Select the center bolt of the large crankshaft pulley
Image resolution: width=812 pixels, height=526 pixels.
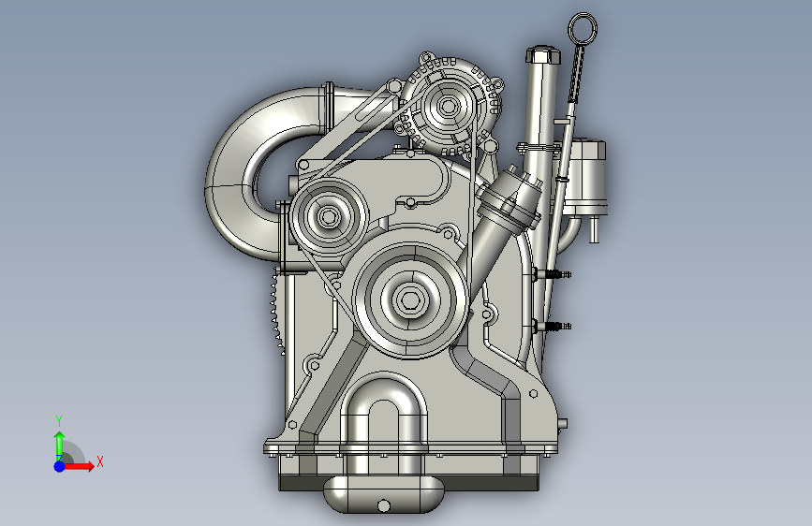(409, 300)
